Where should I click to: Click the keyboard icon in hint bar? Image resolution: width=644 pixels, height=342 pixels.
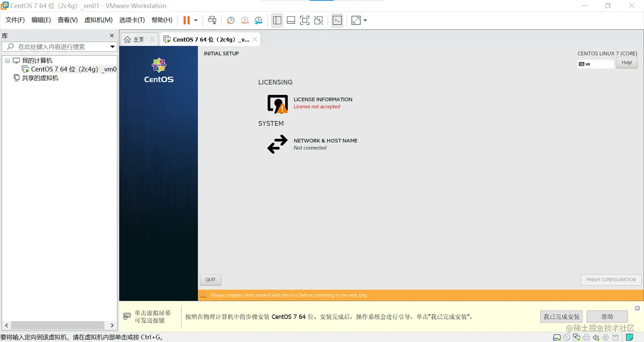click(127, 316)
